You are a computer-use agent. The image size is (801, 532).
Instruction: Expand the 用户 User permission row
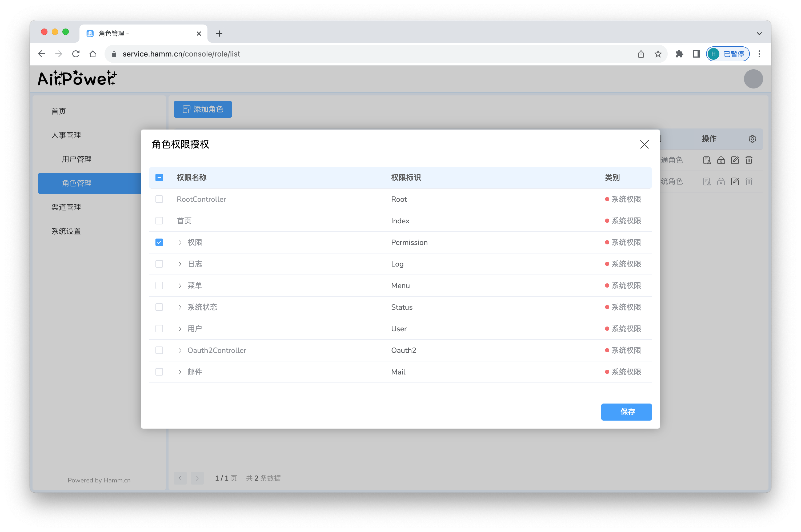[x=180, y=329]
